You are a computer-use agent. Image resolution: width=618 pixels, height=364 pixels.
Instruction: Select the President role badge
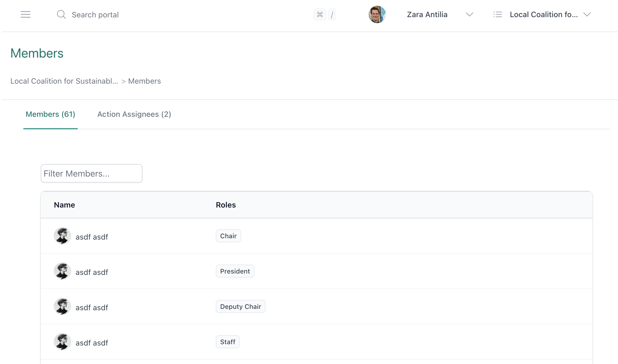point(235,271)
